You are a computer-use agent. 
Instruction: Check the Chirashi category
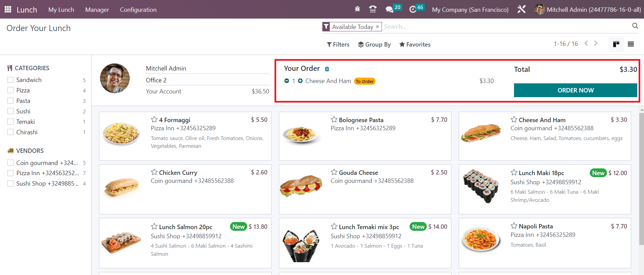pos(10,132)
